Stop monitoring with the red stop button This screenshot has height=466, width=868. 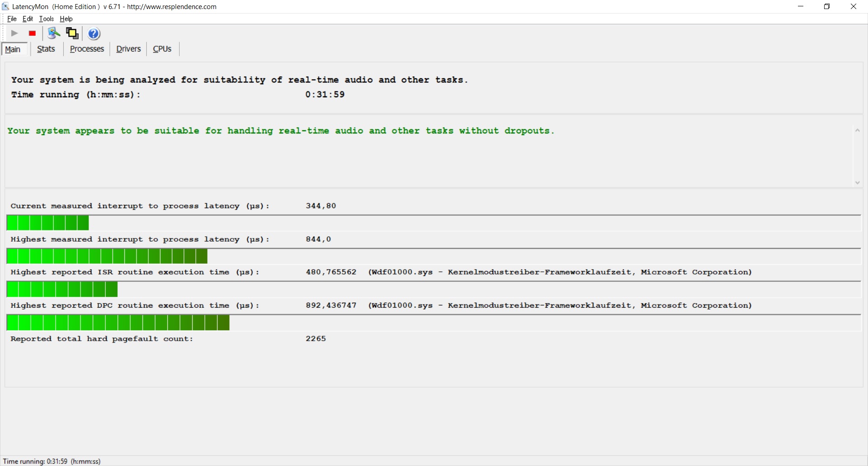(32, 33)
